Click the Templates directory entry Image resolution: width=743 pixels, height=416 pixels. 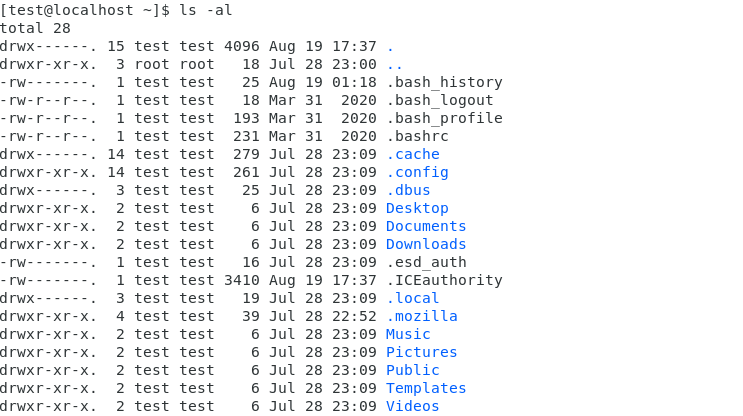pos(426,389)
